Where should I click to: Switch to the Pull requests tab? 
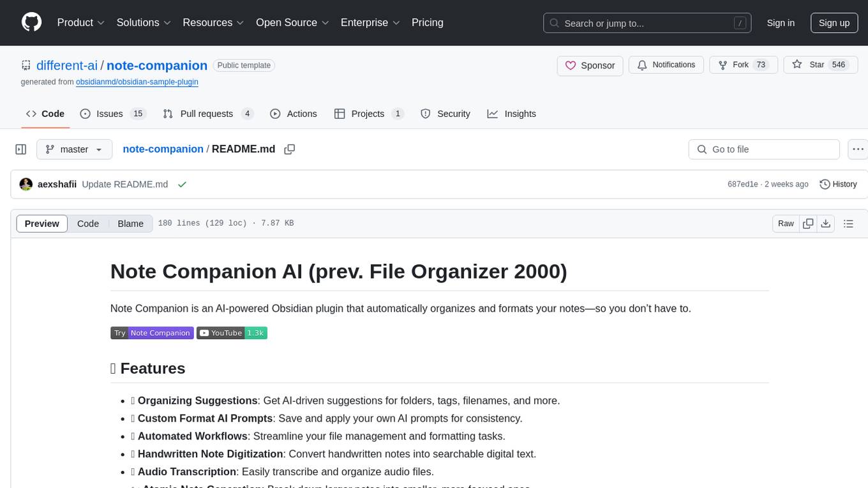pyautogui.click(x=208, y=114)
